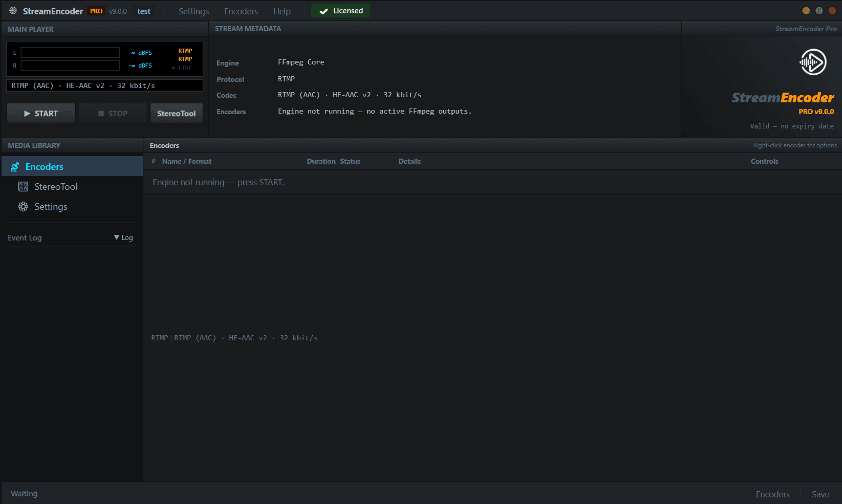This screenshot has height=504, width=842.
Task: Start the encoder engine with START button
Action: (41, 113)
